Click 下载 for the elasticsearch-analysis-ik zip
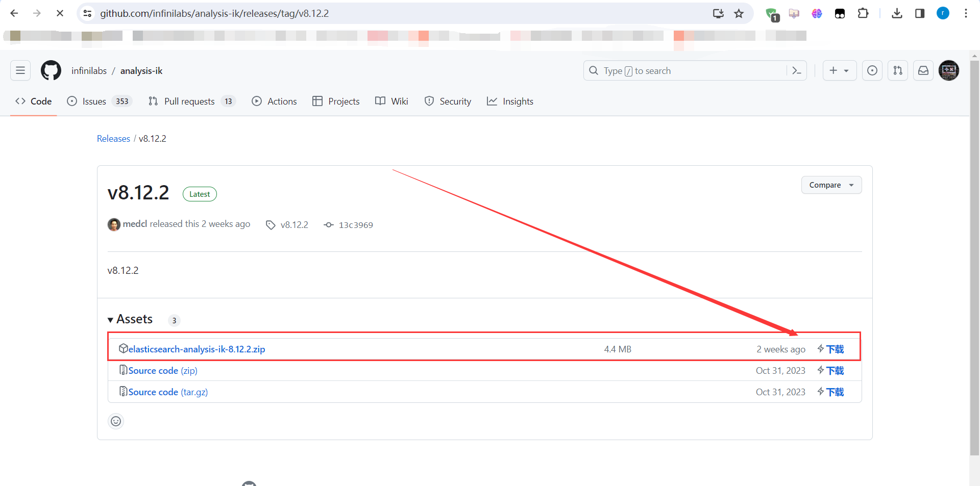 (830, 349)
